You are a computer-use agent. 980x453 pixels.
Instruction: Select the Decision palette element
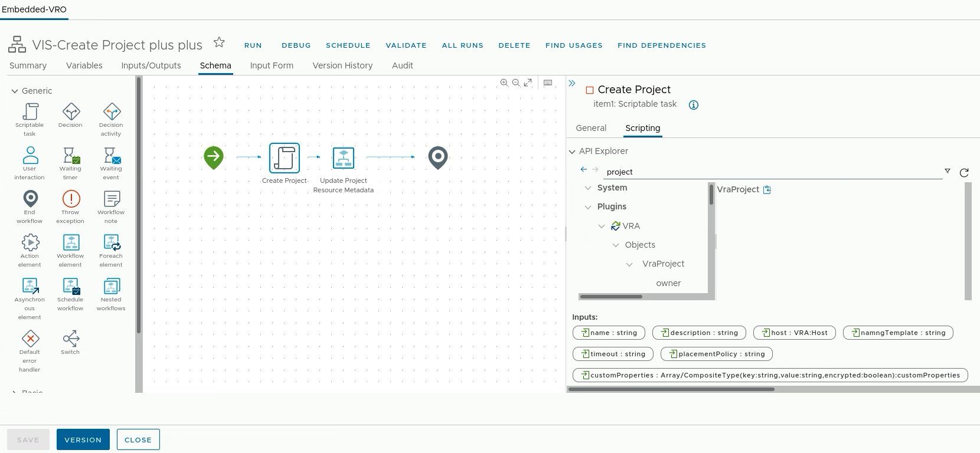[x=71, y=116]
